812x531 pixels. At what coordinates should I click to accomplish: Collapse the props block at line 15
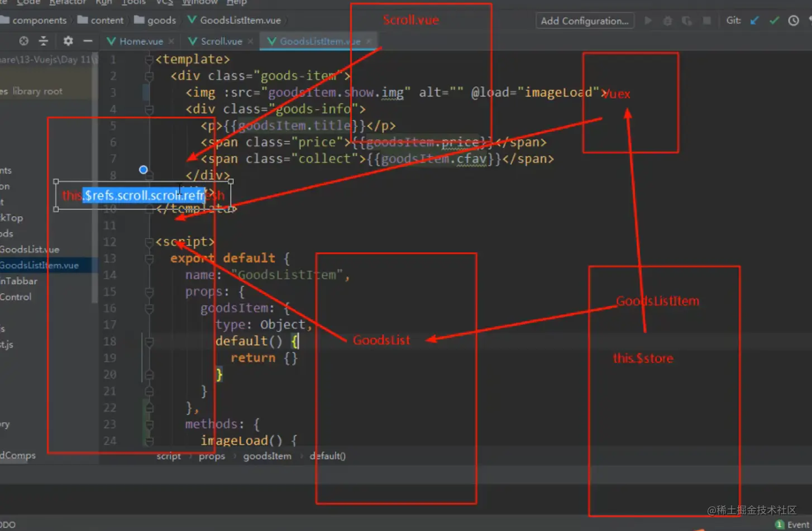[x=149, y=291]
